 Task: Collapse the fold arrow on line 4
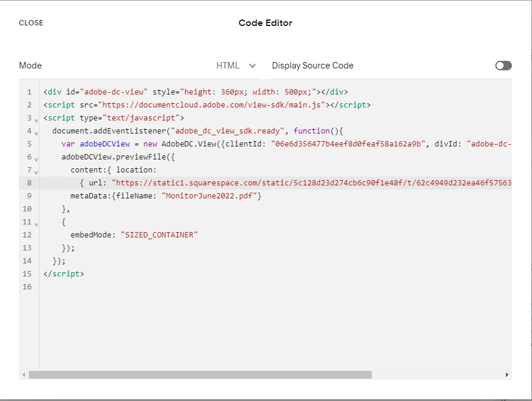click(36, 133)
